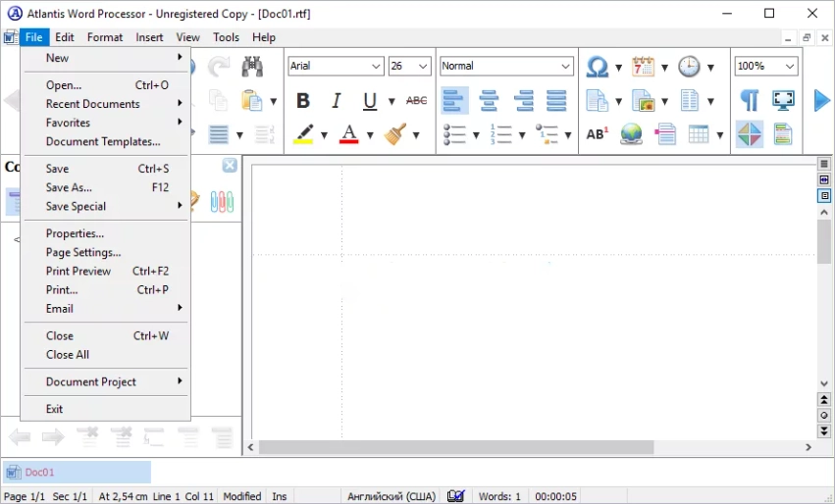
Task: Click the Find binoculars icon
Action: coord(252,67)
